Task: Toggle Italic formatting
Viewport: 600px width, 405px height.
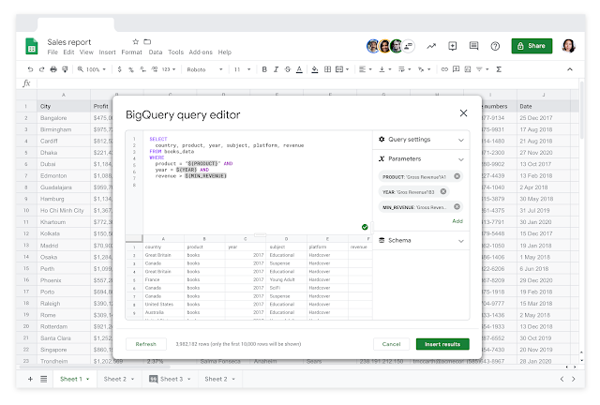Action: [x=276, y=69]
